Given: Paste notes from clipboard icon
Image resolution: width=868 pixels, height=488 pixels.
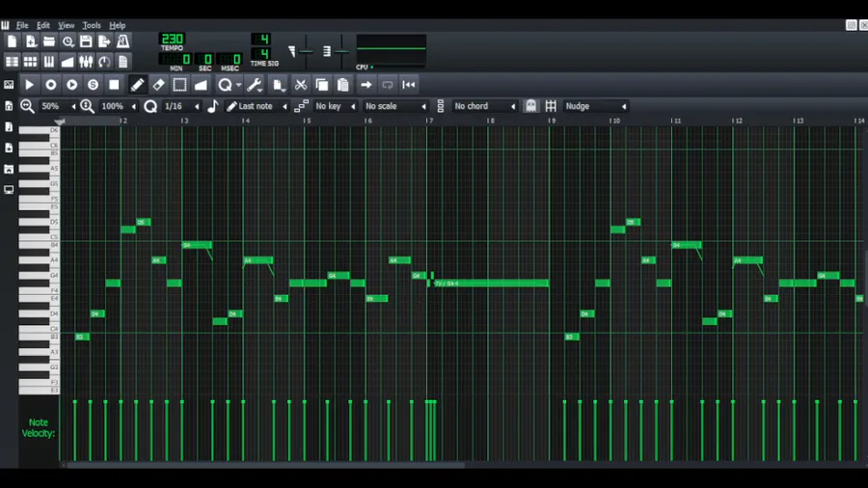Looking at the screenshot, I should click(342, 85).
